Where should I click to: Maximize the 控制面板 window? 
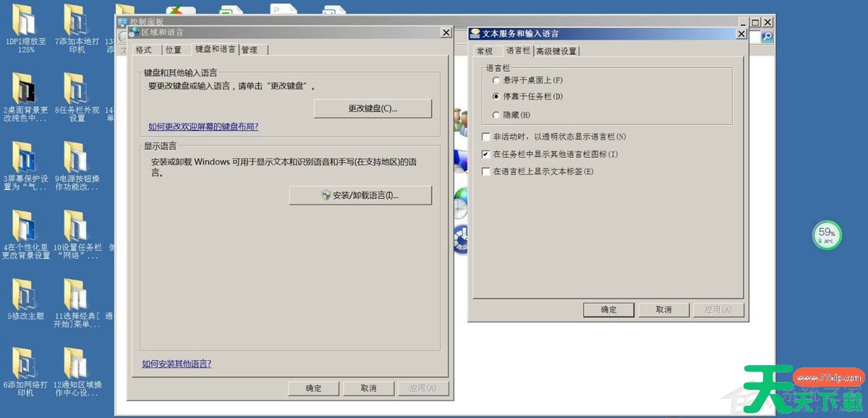[755, 22]
